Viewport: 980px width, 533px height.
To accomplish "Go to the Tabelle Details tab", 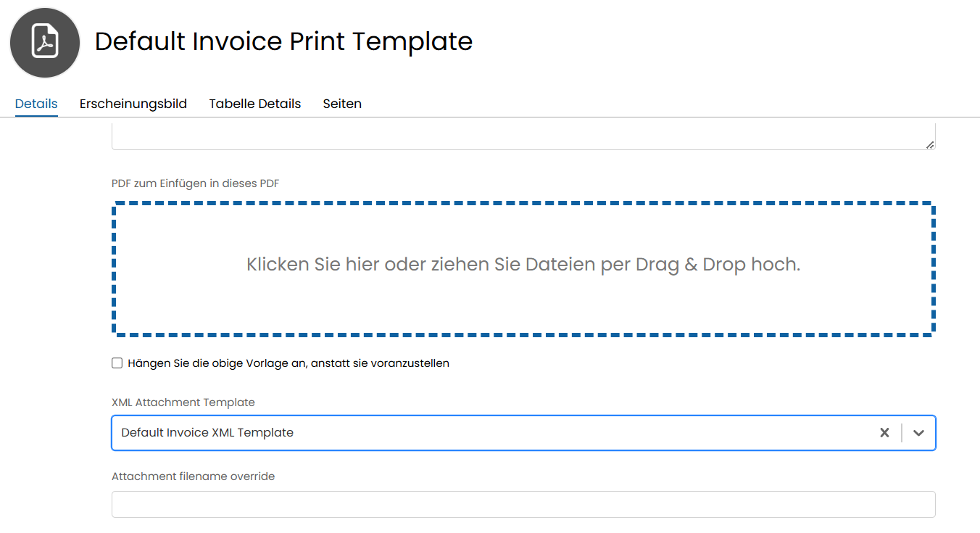I will point(255,104).
